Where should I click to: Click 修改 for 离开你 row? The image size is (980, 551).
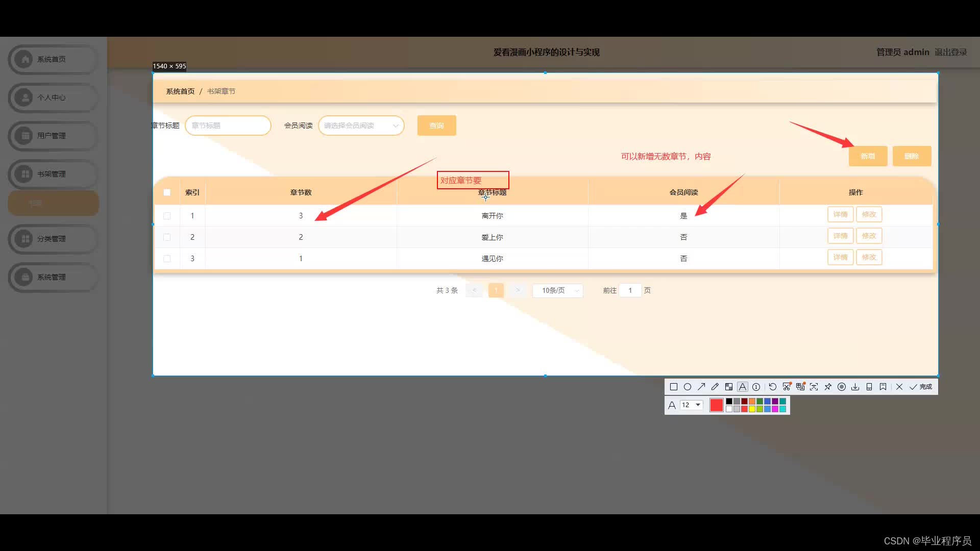(x=869, y=214)
